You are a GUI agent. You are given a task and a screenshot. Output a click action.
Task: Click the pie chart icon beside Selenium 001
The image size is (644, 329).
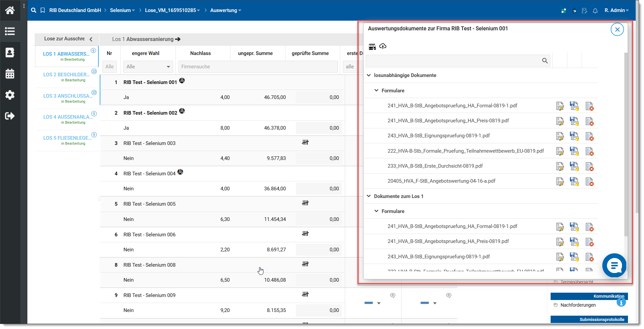pos(182,80)
